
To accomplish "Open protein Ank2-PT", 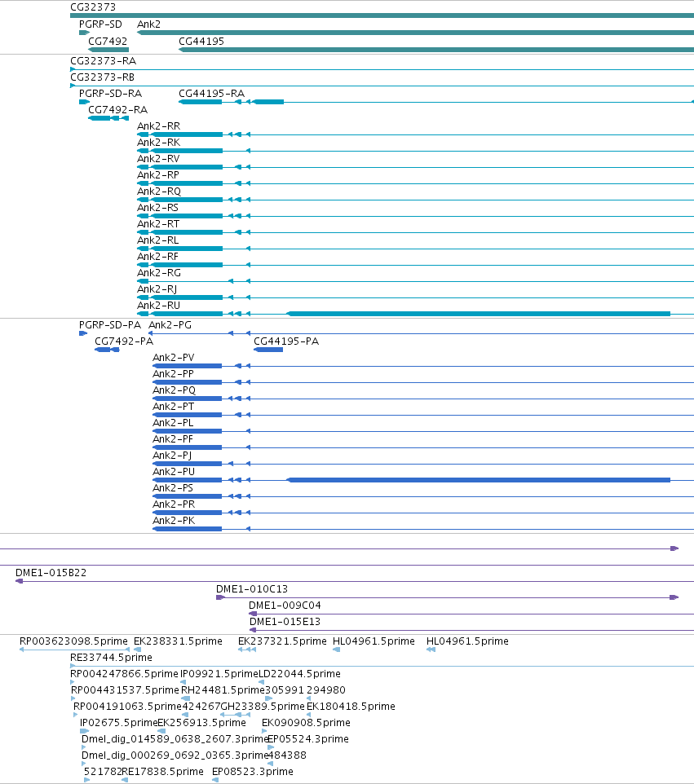I will click(173, 406).
